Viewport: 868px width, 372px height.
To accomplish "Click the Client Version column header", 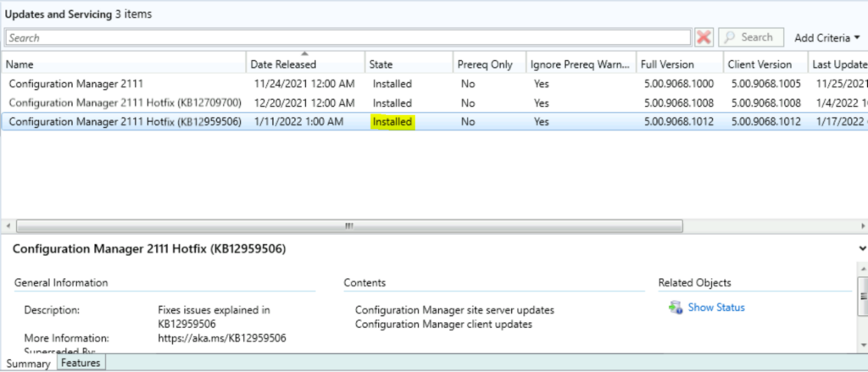I will (765, 64).
